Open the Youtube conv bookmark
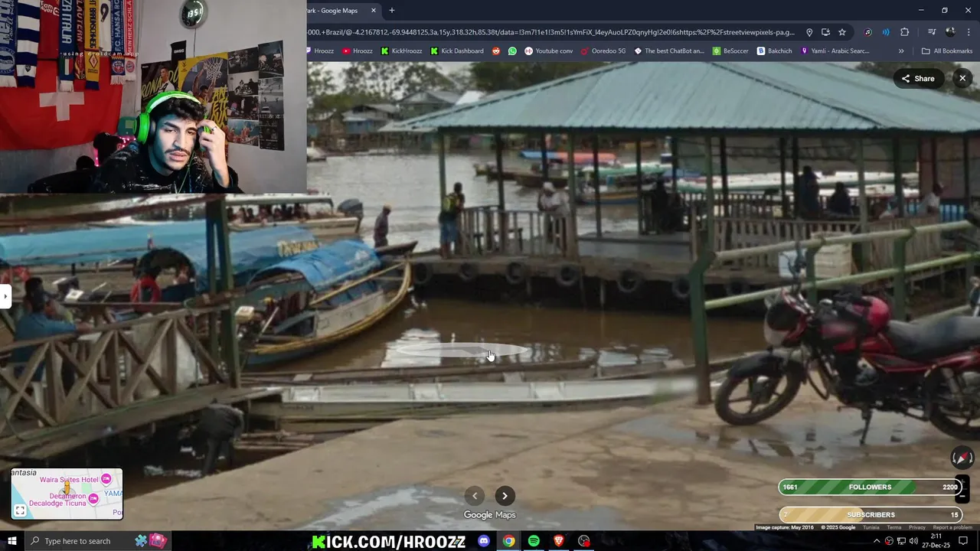Viewport: 980px width, 551px height. tap(548, 51)
